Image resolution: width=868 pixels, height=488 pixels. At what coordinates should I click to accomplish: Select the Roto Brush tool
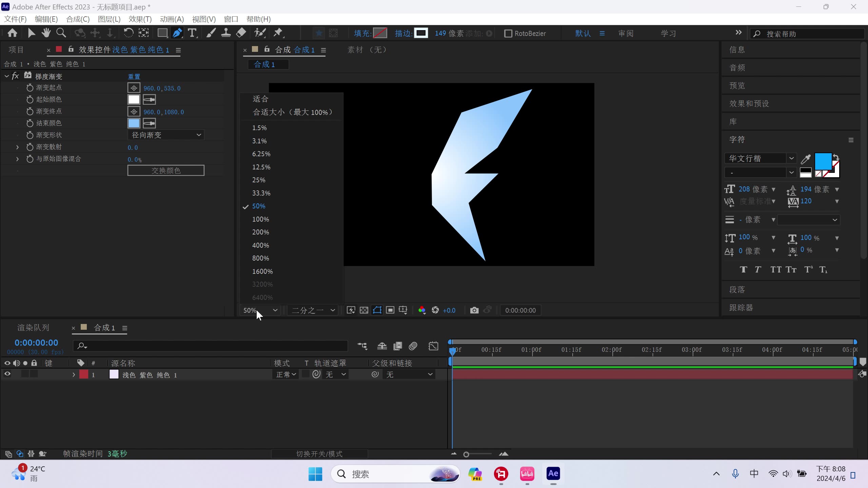(x=260, y=33)
